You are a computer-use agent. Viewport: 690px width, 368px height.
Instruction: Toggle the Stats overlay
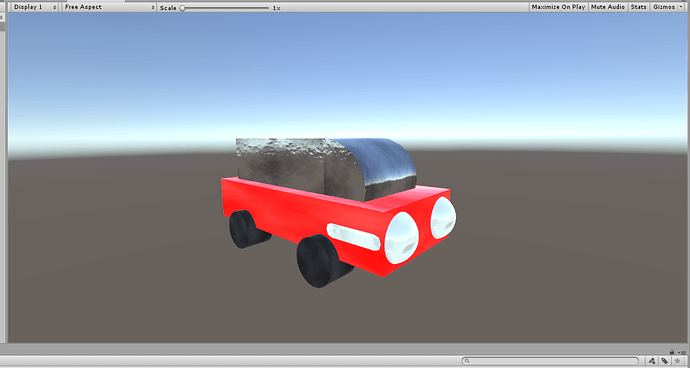pyautogui.click(x=639, y=7)
